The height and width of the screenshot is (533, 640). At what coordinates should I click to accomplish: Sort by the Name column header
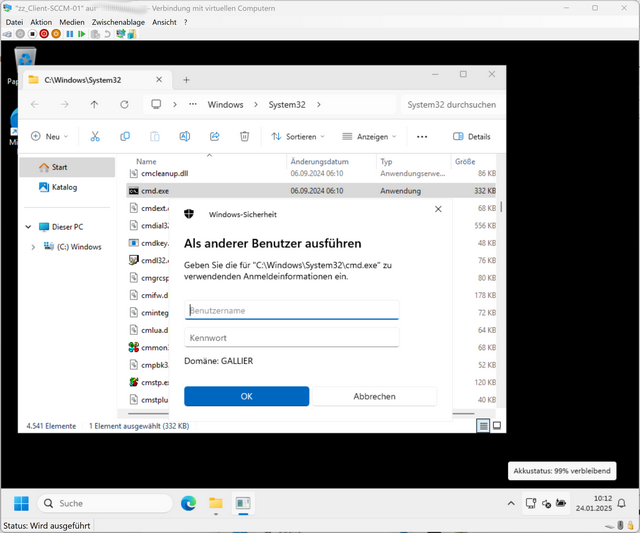[x=146, y=162]
